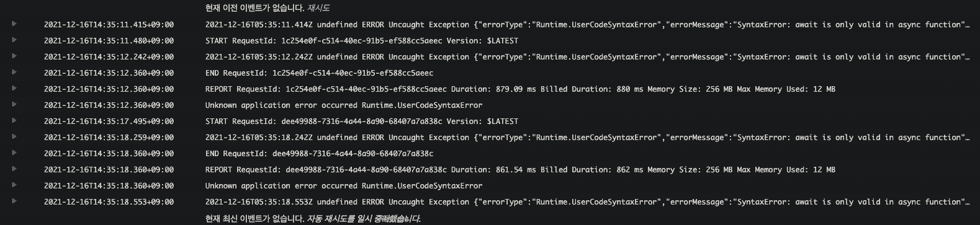The height and width of the screenshot is (225, 980).
Task: Expand the 14:35:12.242 Uncaught Exception row
Action: coord(14,56)
